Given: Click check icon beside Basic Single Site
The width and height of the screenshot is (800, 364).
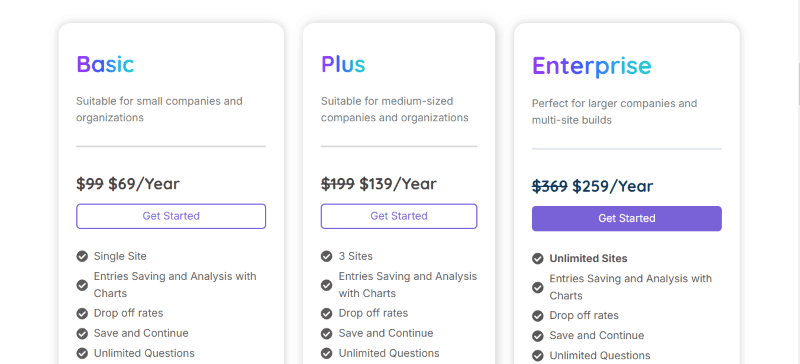Looking at the screenshot, I should tap(82, 256).
